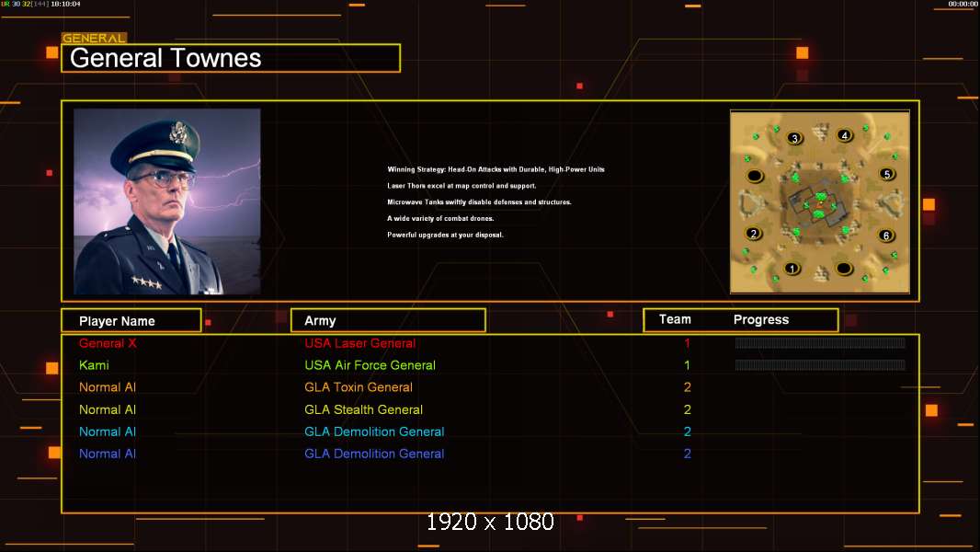Click the Powerful upgrades description line
980x552 pixels.
pyautogui.click(x=445, y=235)
